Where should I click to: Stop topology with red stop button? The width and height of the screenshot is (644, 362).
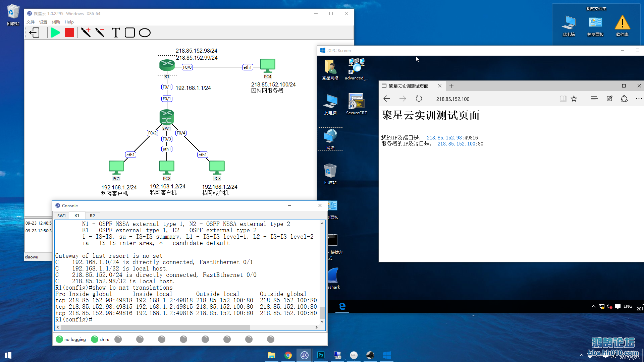click(x=69, y=33)
